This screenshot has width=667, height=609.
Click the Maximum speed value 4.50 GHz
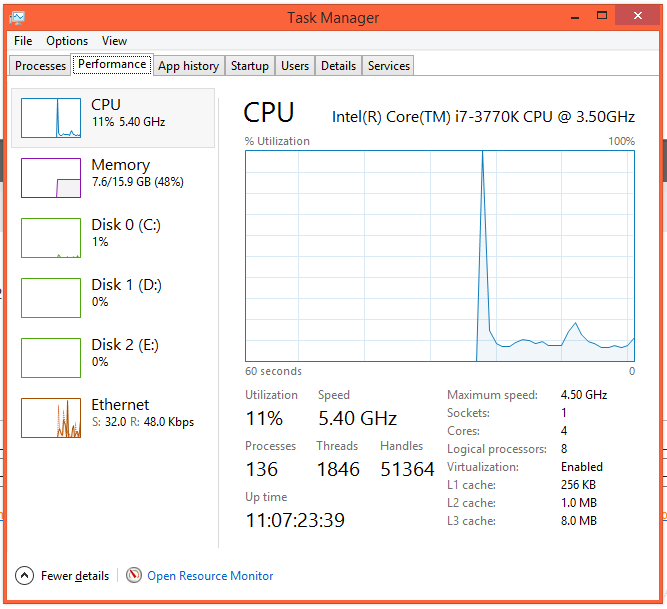tap(584, 395)
